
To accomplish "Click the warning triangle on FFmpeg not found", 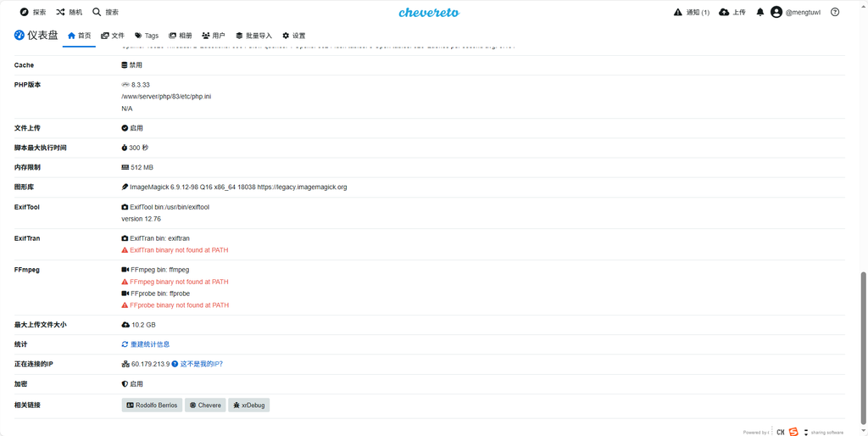I will (x=125, y=282).
